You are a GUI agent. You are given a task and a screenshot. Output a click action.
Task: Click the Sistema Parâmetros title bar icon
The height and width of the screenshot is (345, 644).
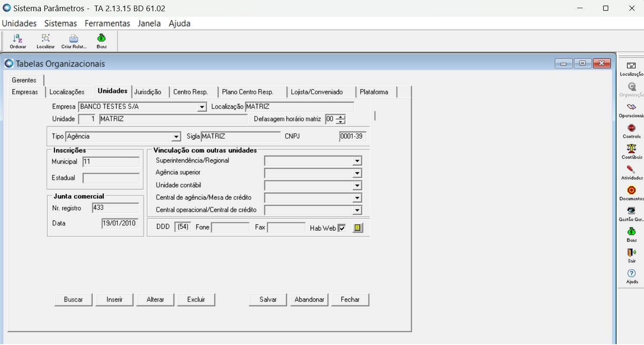[x=6, y=8]
